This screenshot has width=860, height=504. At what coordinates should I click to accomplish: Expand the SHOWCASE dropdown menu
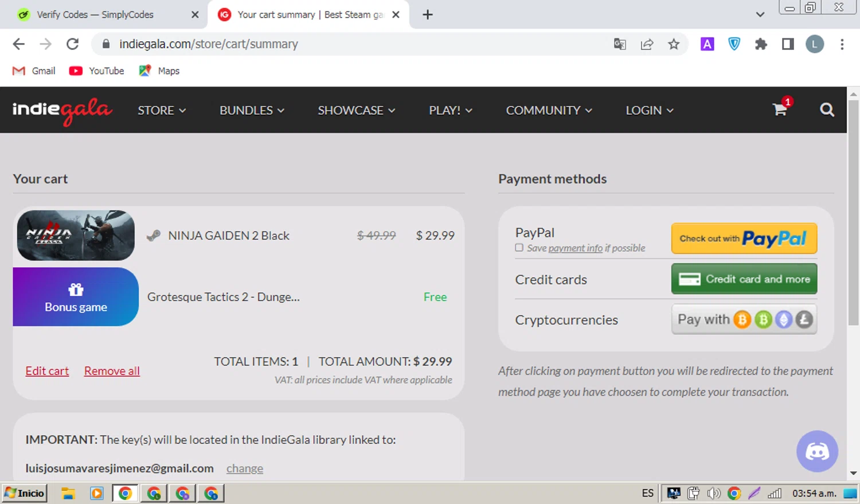pyautogui.click(x=357, y=110)
